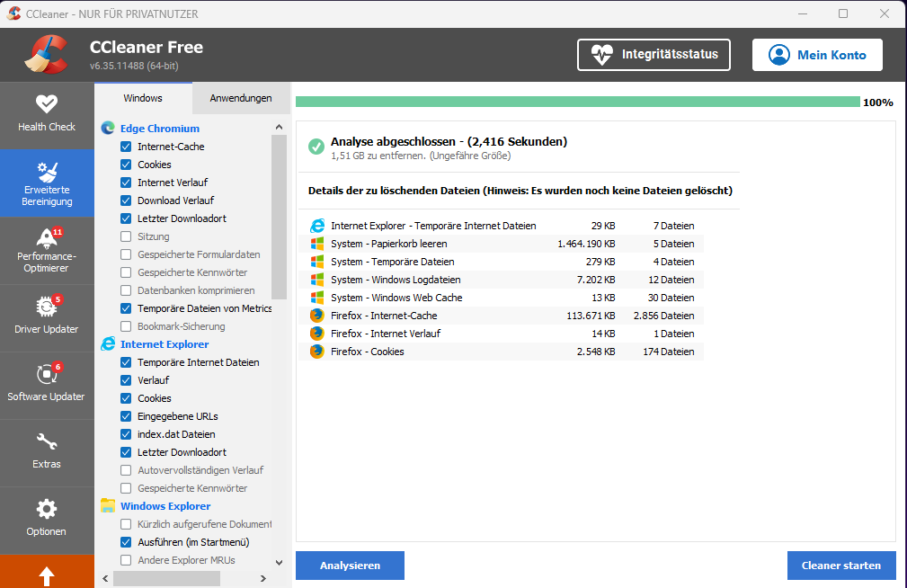
Task: Click the Analysieren button
Action: pos(350,566)
